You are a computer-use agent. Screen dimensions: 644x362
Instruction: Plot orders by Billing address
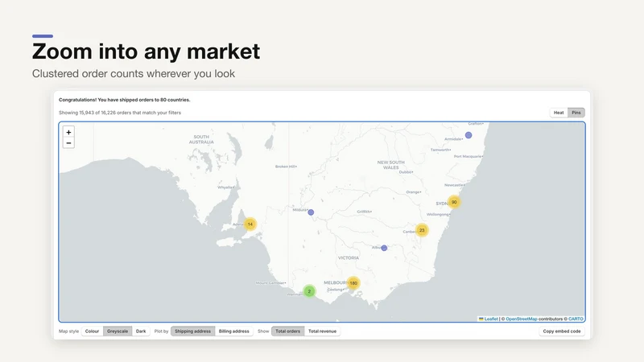click(x=233, y=331)
